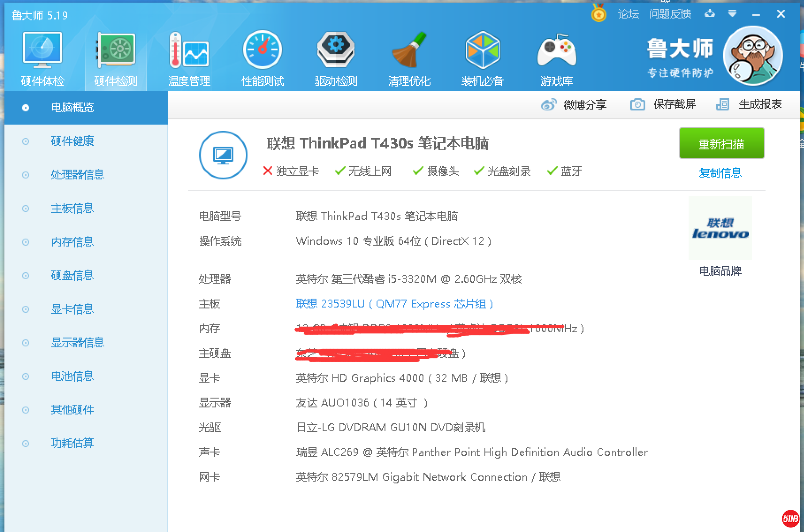The height and width of the screenshot is (532, 804).
Task: Click the green 重新扫描 button
Action: [x=721, y=144]
